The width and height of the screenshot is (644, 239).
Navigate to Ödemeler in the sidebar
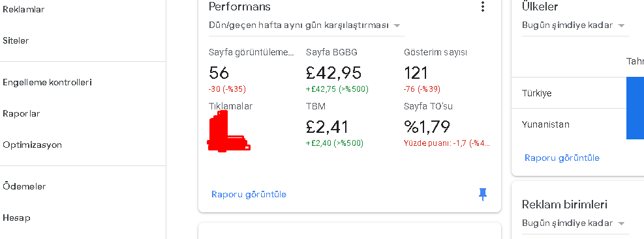[24, 186]
